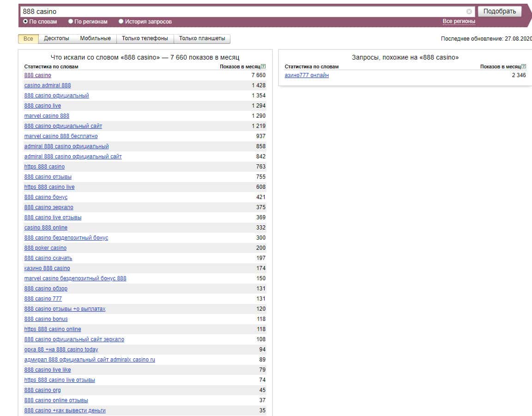The width and height of the screenshot is (532, 416).
Task: Select the 'Только планшеты' tab
Action: coord(202,39)
